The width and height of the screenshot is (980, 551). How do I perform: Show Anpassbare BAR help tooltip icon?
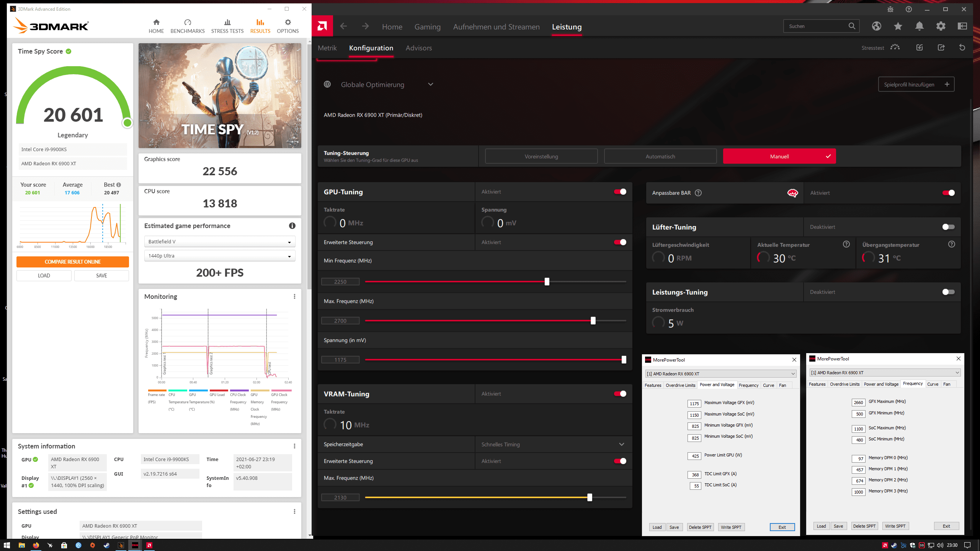point(698,193)
